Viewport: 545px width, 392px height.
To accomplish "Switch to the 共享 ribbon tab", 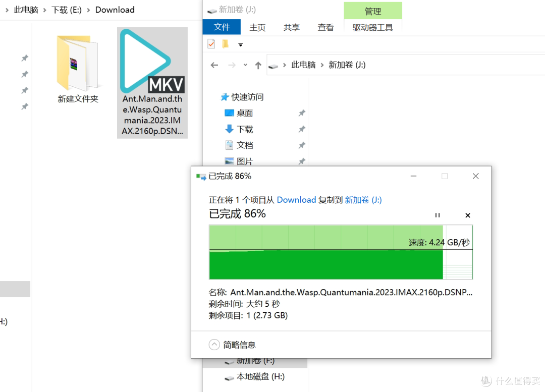I will click(291, 27).
